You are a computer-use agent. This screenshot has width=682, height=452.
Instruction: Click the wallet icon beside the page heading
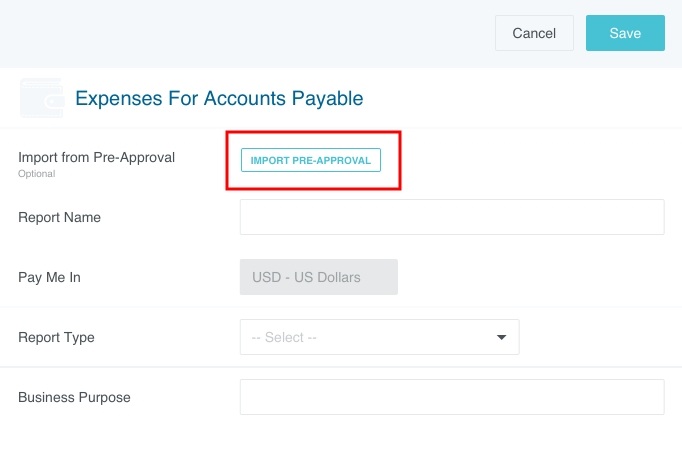pyautogui.click(x=41, y=98)
